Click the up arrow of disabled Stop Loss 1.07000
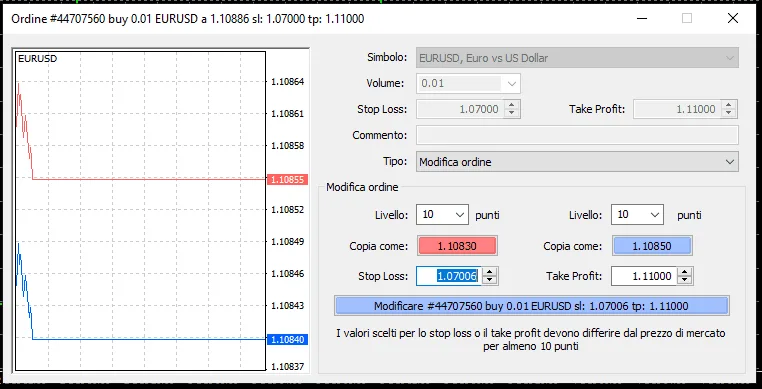 pyautogui.click(x=511, y=105)
